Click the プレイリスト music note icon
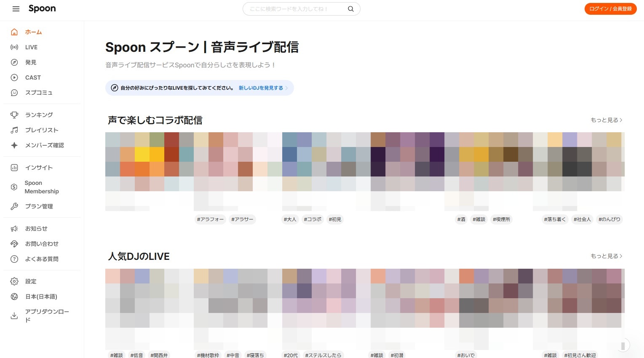This screenshot has width=644, height=358. pos(14,130)
